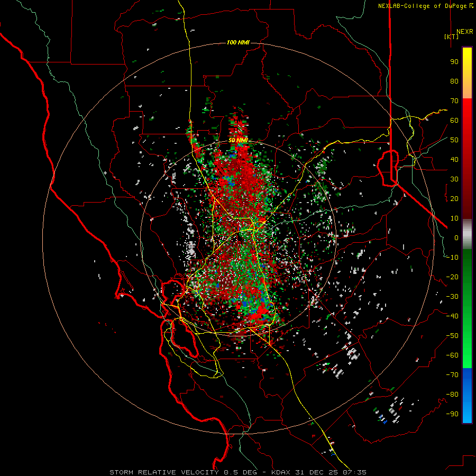Click the STORM RELATIVE VELOCITY caption text

pyautogui.click(x=164, y=472)
